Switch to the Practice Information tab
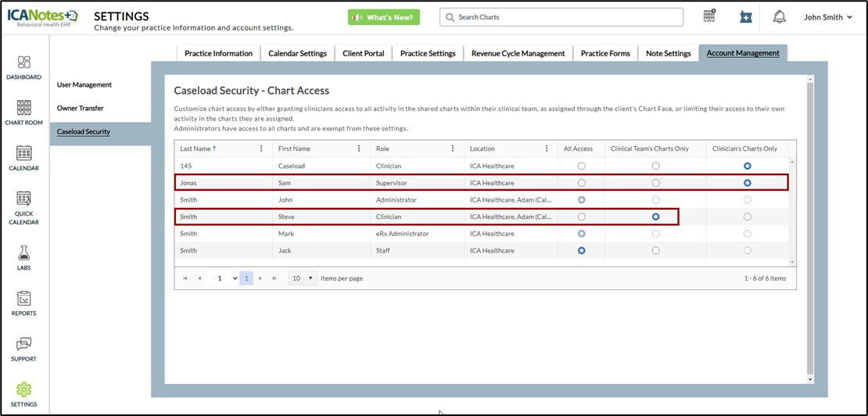This screenshot has width=868, height=416. [x=218, y=53]
